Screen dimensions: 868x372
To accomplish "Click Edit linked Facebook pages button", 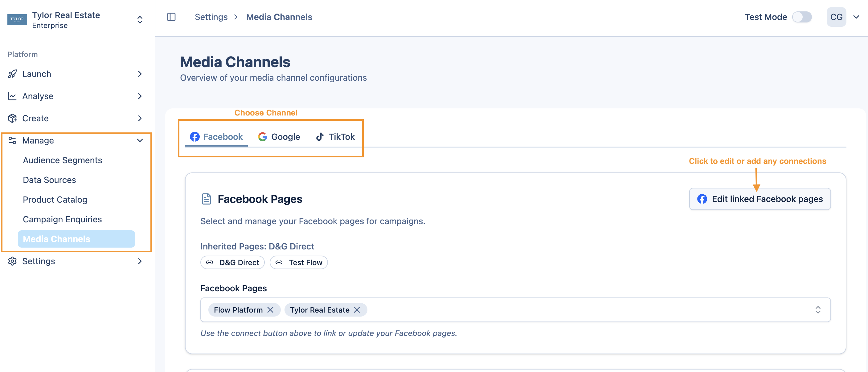I will tap(759, 199).
